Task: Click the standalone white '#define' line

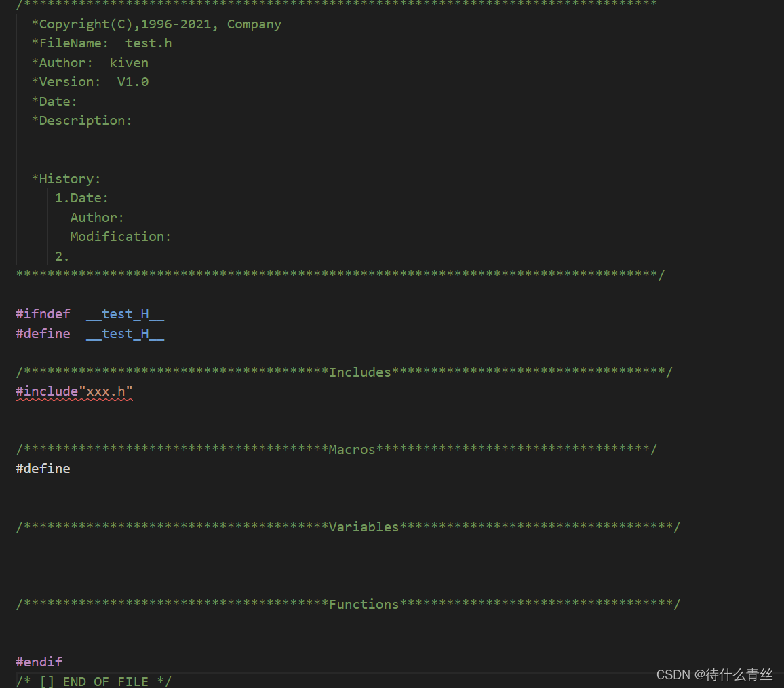Action: point(43,468)
